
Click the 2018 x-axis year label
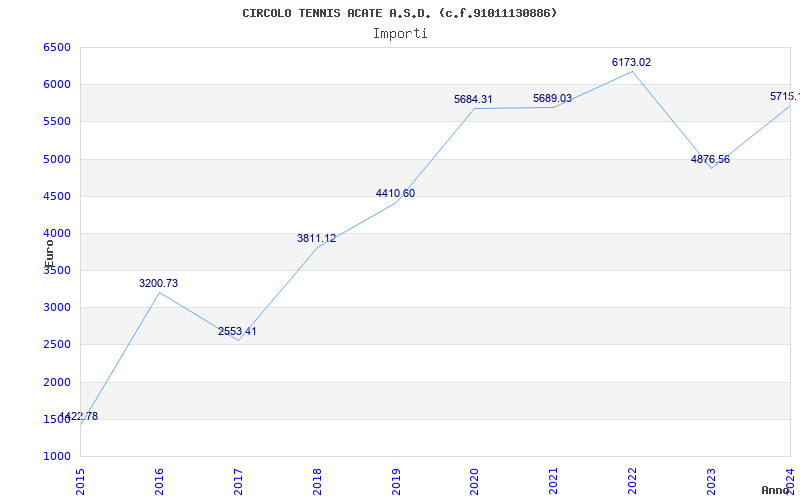(317, 482)
